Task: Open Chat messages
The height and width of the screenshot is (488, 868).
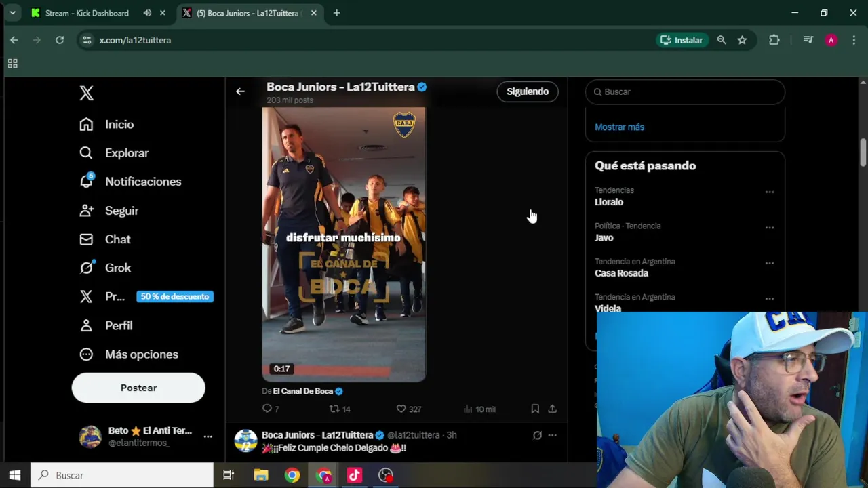Action: pos(104,239)
